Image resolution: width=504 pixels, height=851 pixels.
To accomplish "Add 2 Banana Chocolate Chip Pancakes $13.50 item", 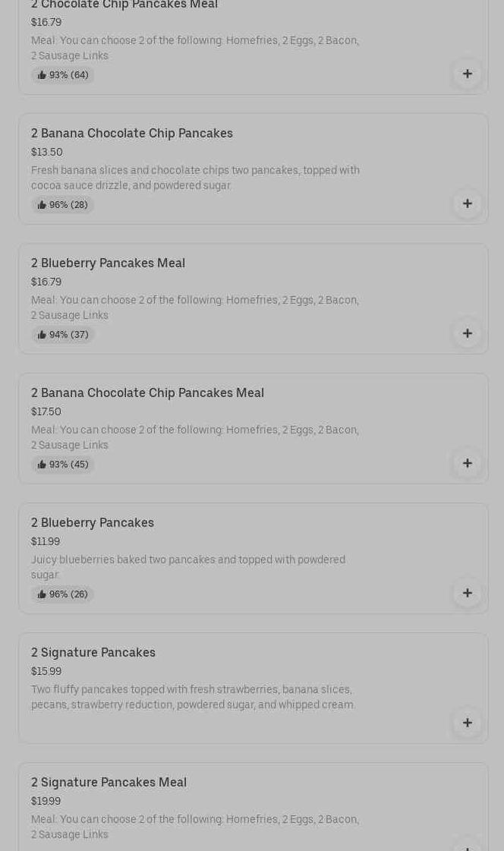I will click(x=467, y=203).
